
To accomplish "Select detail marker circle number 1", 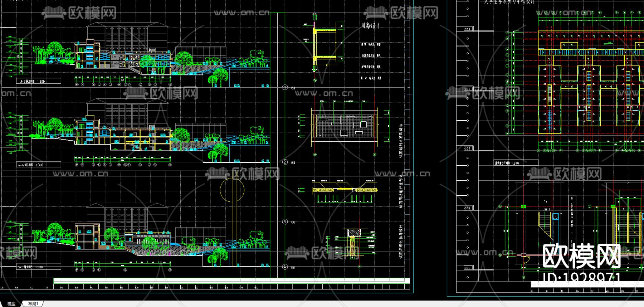I will [285, 88].
